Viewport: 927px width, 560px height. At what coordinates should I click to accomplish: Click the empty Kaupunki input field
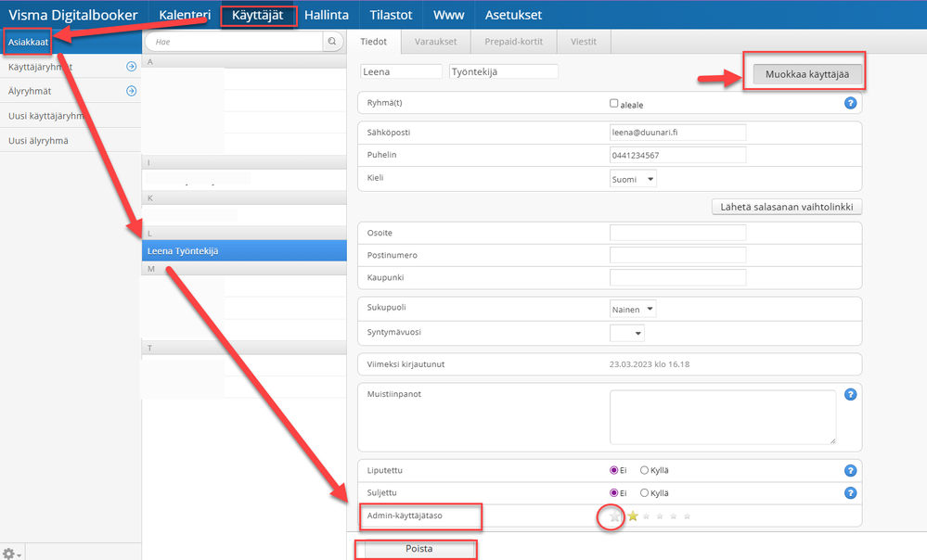(x=677, y=277)
